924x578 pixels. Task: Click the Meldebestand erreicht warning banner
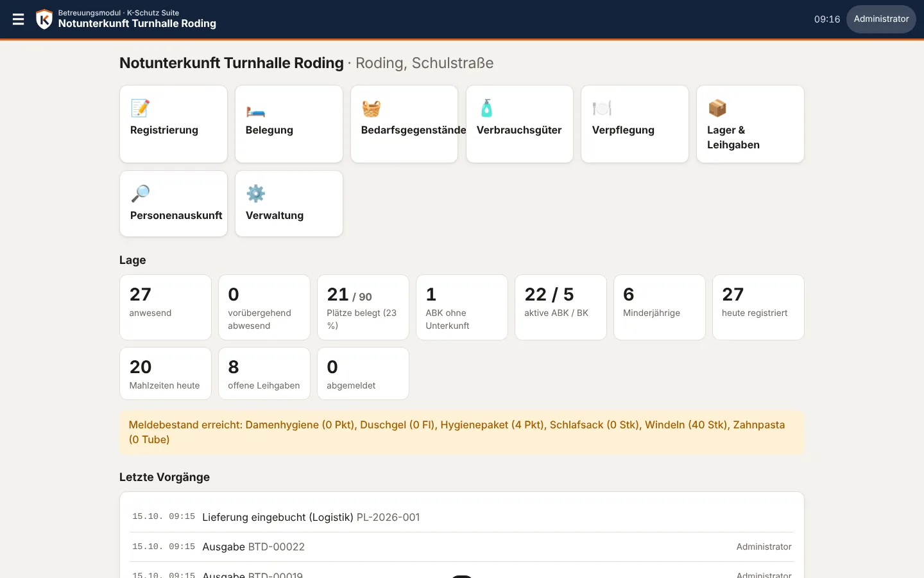[462, 432]
